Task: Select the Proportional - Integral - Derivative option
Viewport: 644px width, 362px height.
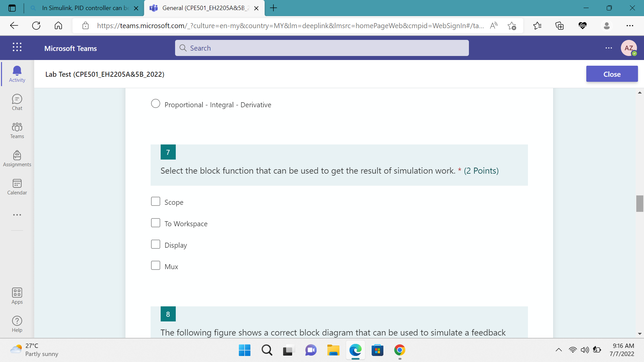Action: pos(155,104)
